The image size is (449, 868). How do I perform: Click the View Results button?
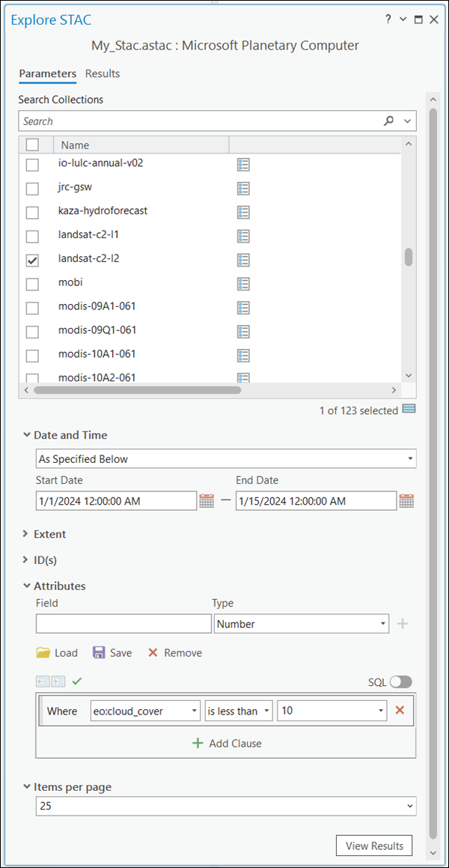[x=374, y=846]
